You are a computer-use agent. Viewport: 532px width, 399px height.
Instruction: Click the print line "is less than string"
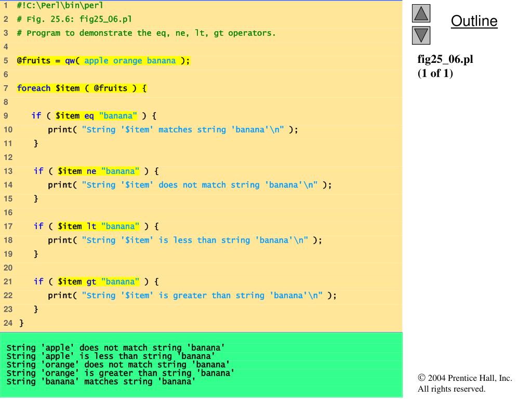(x=185, y=240)
